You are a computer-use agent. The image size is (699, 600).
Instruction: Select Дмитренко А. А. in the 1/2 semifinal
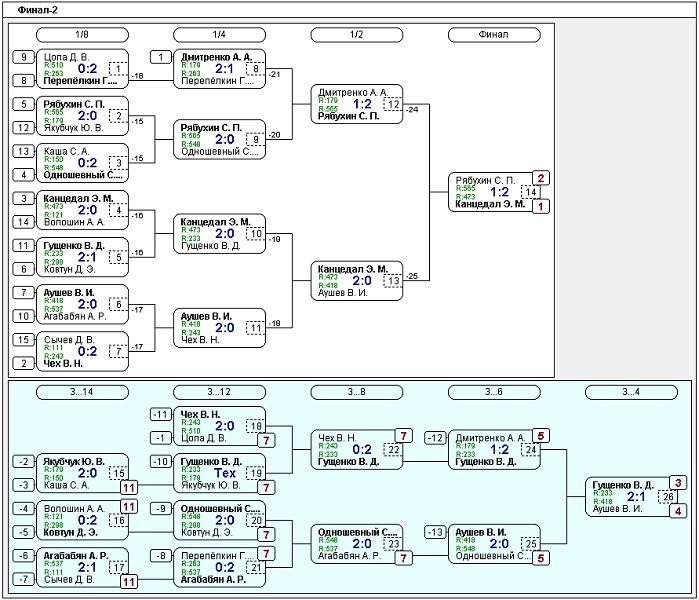[x=353, y=93]
